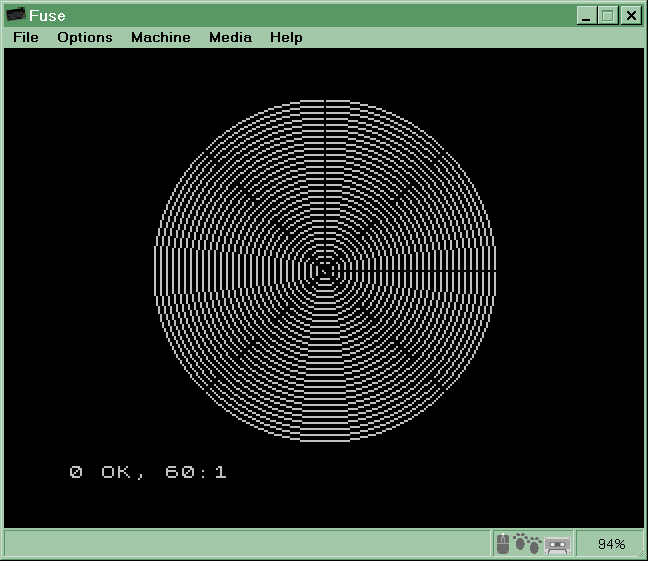This screenshot has width=648, height=561.
Task: Click the center of the concentric circles
Action: pos(325,270)
